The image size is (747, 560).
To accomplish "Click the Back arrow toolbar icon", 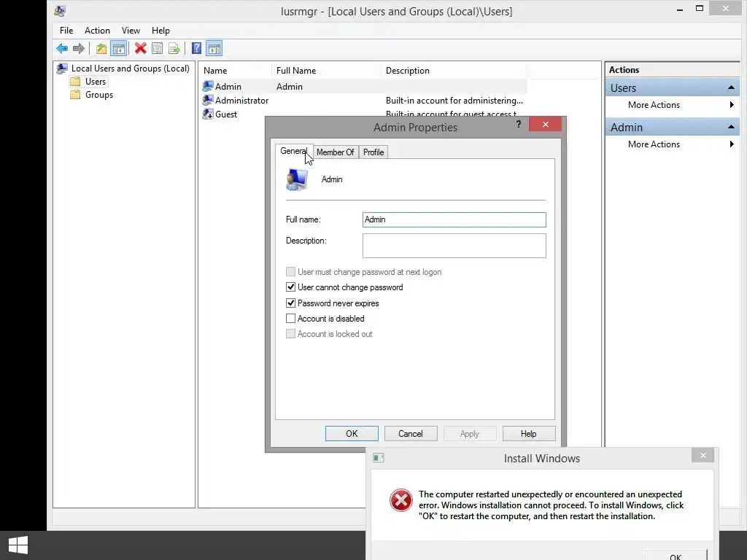I will [x=62, y=48].
